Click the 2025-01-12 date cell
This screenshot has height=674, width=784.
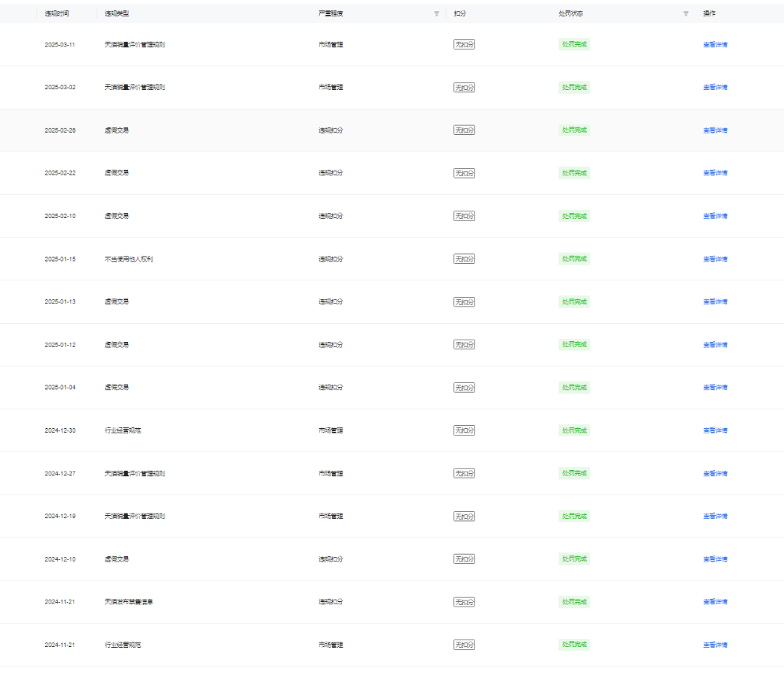pos(60,345)
